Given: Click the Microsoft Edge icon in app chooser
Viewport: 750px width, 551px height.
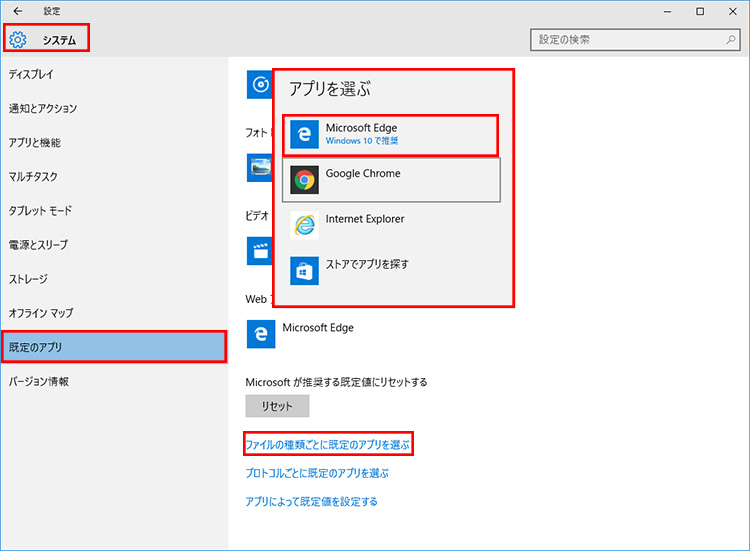Looking at the screenshot, I should 304,135.
